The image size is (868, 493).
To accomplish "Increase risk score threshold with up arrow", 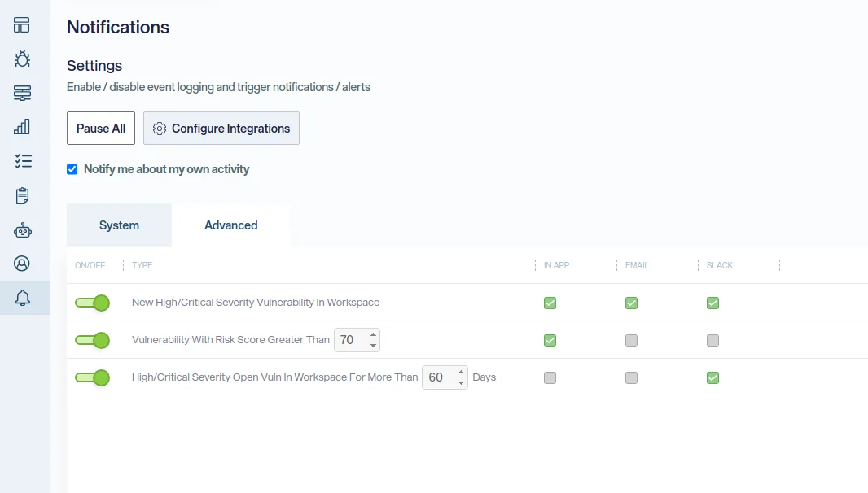I will coord(373,334).
